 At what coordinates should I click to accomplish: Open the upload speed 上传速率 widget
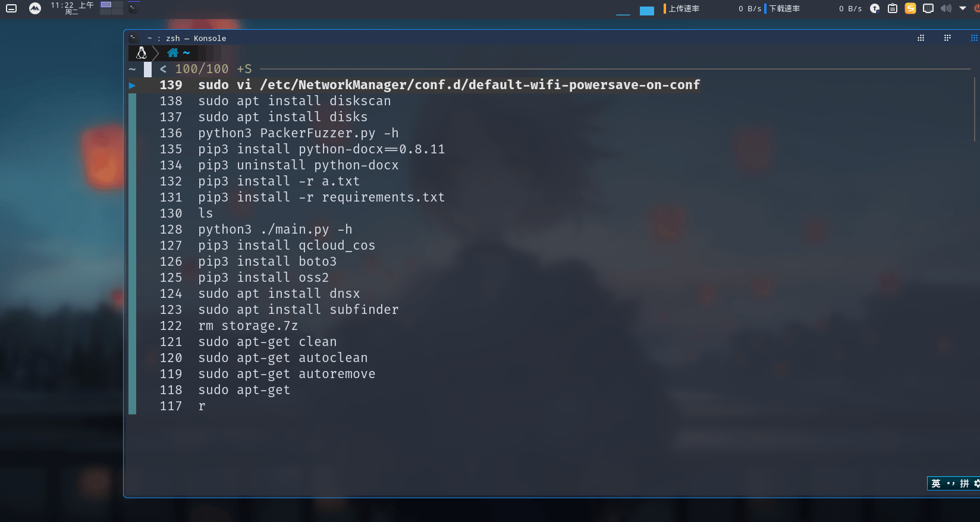(713, 8)
